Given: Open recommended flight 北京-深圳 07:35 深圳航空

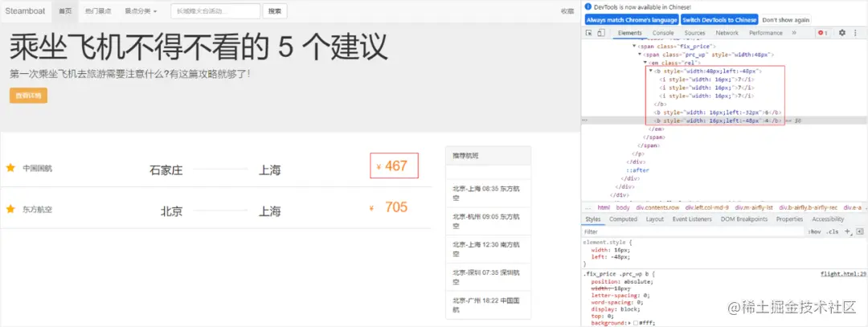Looking at the screenshot, I should tap(488, 277).
